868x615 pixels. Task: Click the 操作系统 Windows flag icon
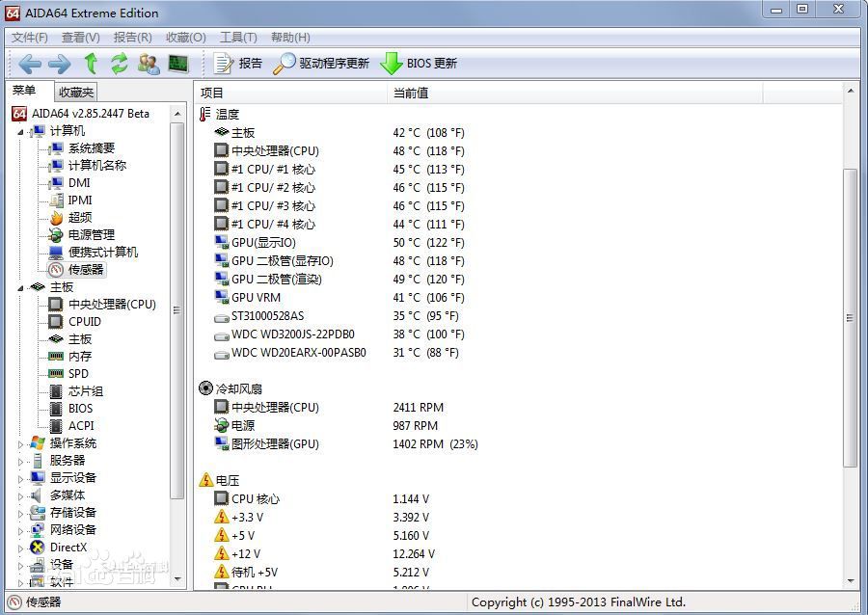(37, 443)
